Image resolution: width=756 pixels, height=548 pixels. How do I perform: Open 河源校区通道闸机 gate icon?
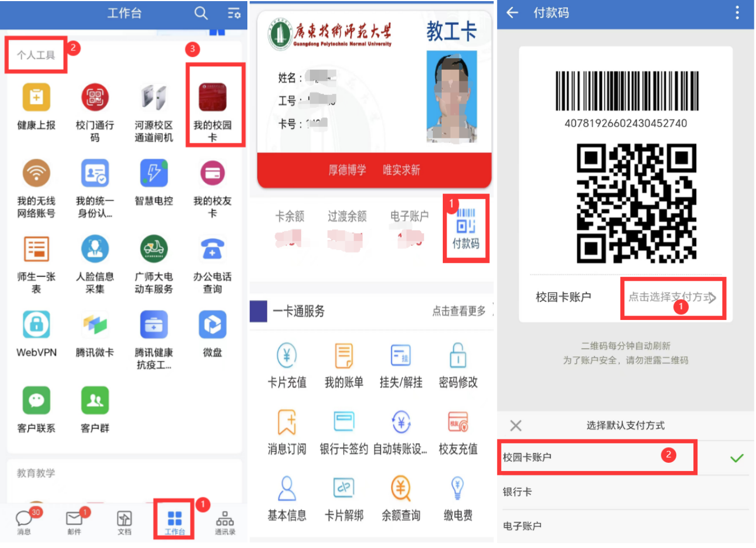(154, 97)
